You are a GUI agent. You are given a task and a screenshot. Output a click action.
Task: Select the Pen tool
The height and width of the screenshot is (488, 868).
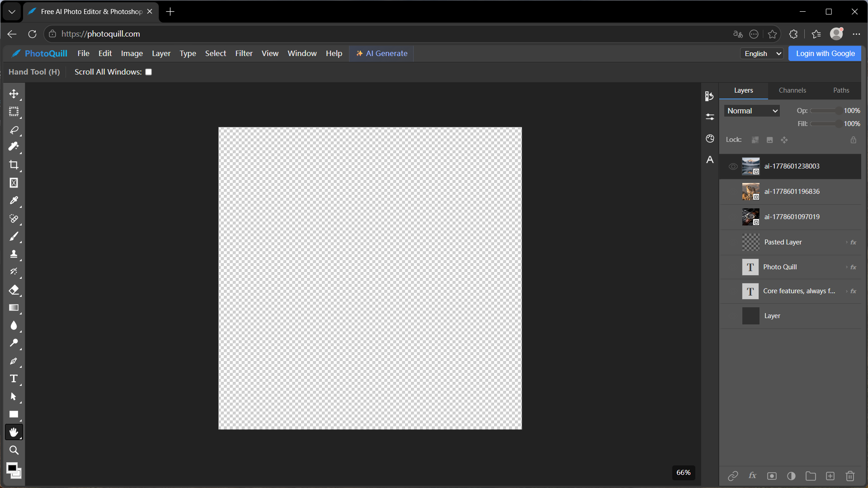point(14,361)
